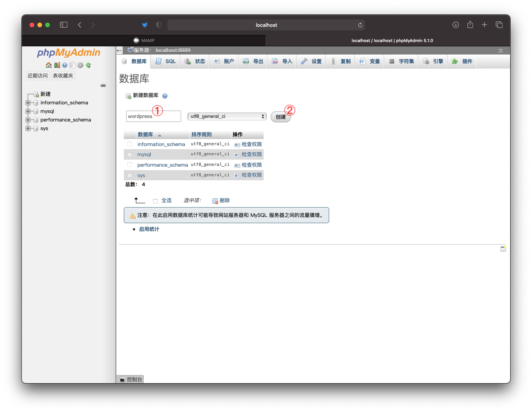532x412 pixels.
Task: Reload navigation panel with green refresh icon
Action: [x=88, y=65]
